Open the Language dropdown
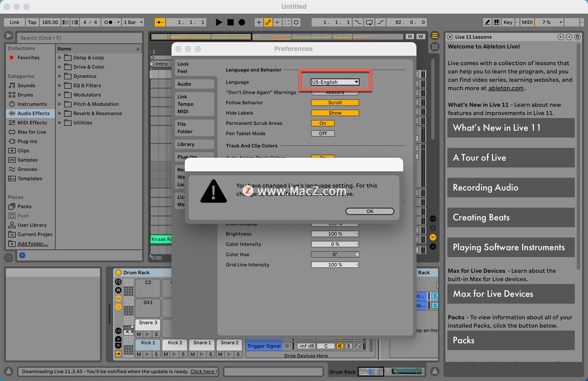The width and height of the screenshot is (588, 381). point(335,82)
